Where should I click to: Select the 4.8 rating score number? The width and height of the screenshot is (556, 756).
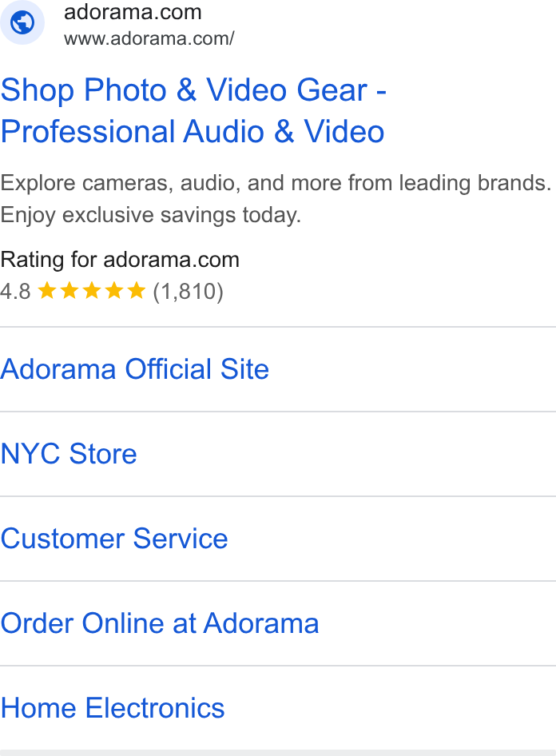15,291
